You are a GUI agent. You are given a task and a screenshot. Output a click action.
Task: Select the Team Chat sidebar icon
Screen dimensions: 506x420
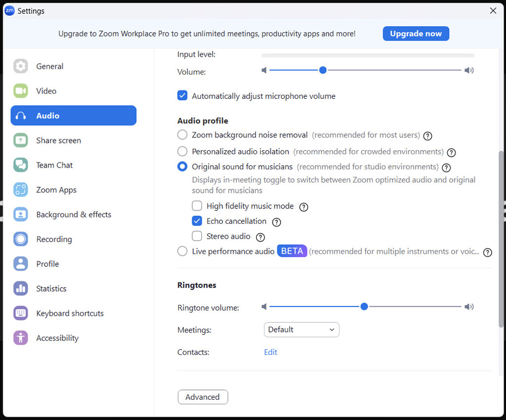pos(21,165)
